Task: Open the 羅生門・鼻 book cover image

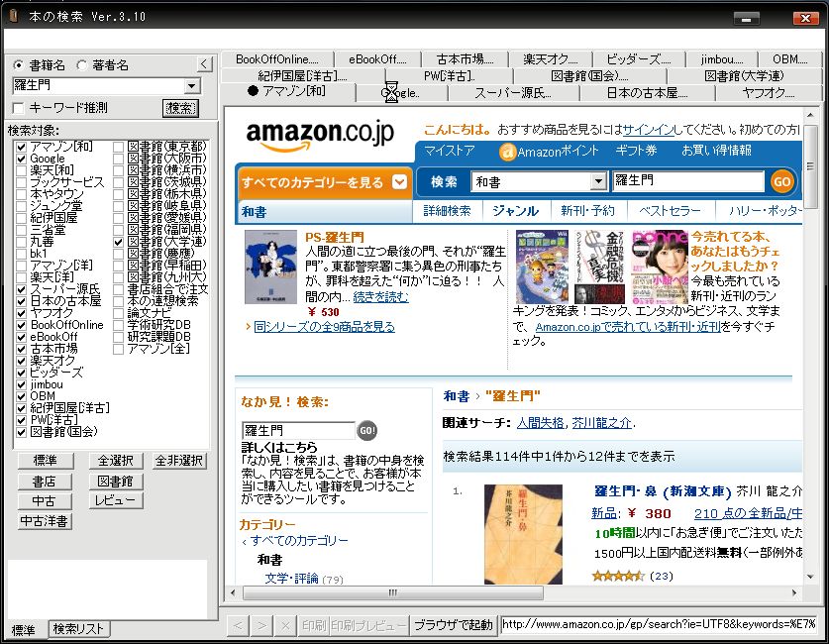Action: (523, 534)
